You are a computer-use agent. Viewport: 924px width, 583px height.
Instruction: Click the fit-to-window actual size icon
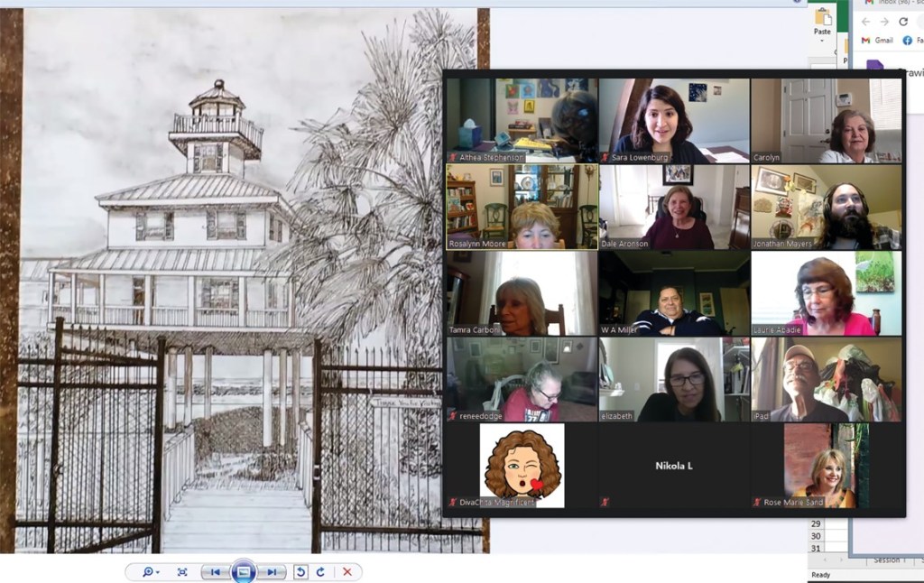182,572
